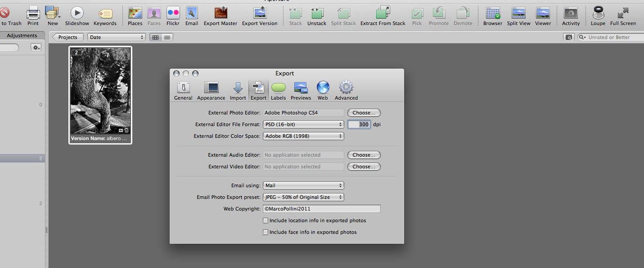Open External Editor Color Space dropdown
Screen dimensions: 644x268
point(303,136)
